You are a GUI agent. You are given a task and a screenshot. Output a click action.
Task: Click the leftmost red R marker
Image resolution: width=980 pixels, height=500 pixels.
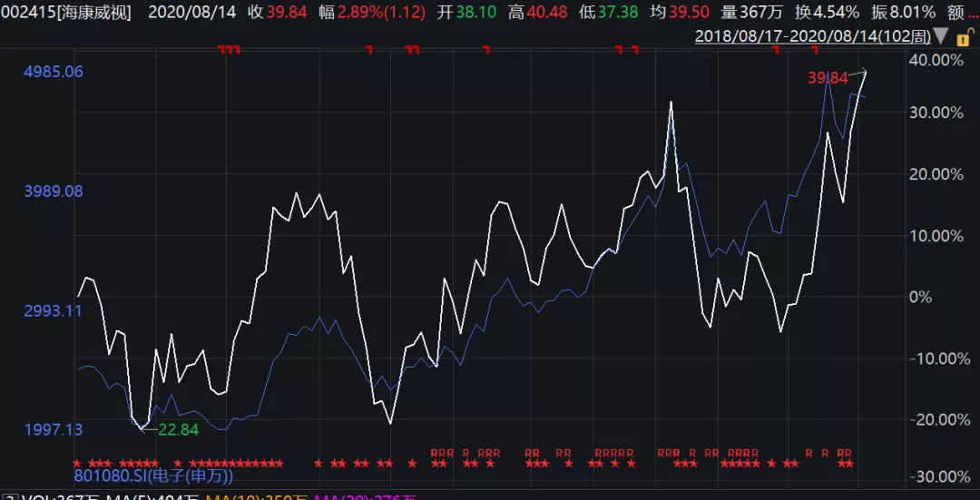click(x=435, y=453)
